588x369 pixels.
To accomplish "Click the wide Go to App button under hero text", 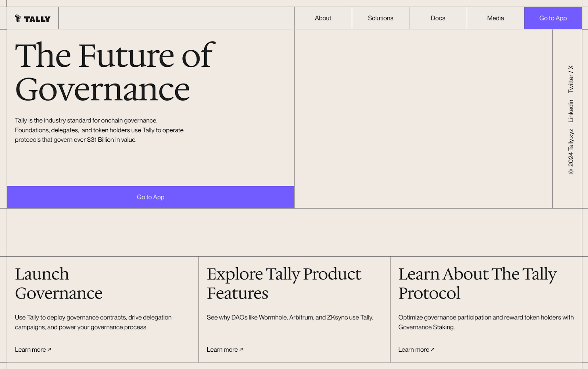I will pyautogui.click(x=151, y=197).
